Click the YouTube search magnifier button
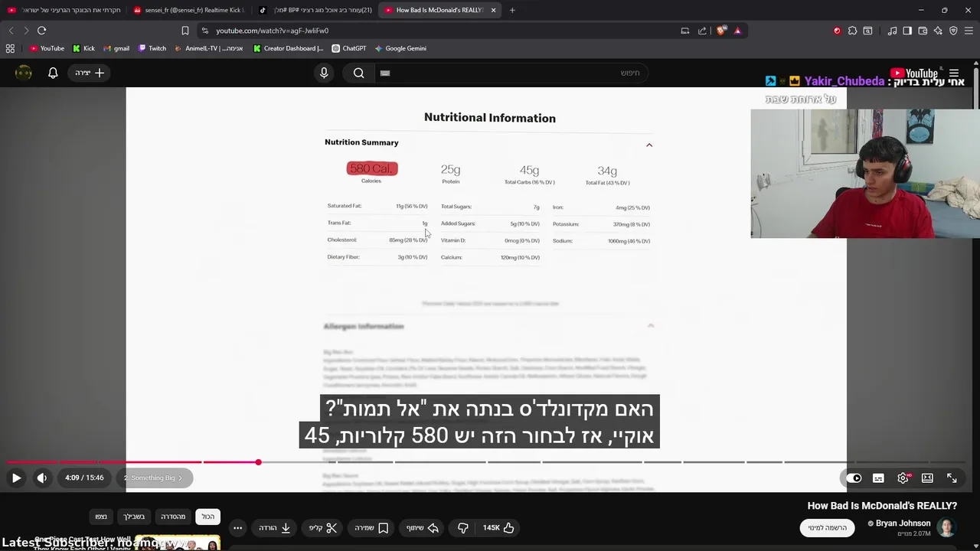980x551 pixels. coord(358,73)
